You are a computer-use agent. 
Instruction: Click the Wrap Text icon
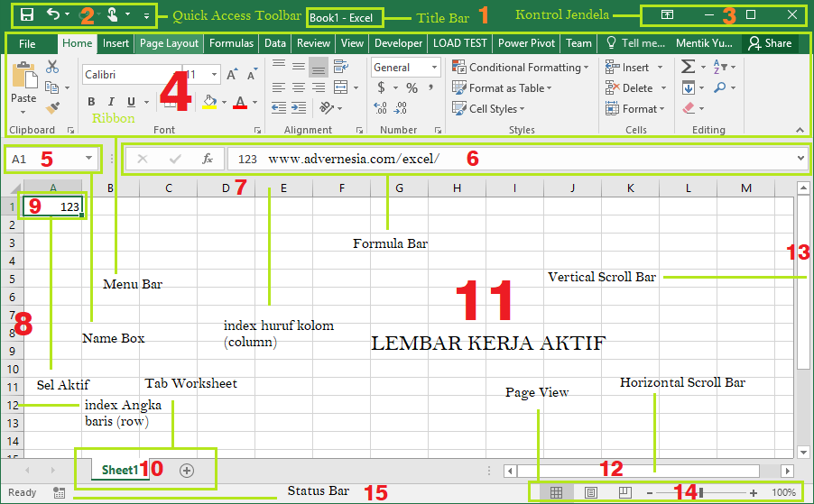(x=341, y=66)
